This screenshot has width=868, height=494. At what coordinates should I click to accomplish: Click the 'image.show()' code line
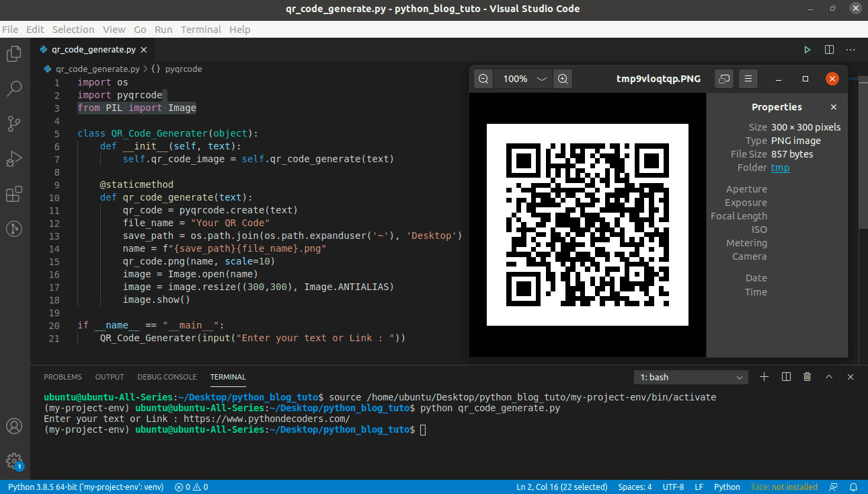click(x=157, y=299)
